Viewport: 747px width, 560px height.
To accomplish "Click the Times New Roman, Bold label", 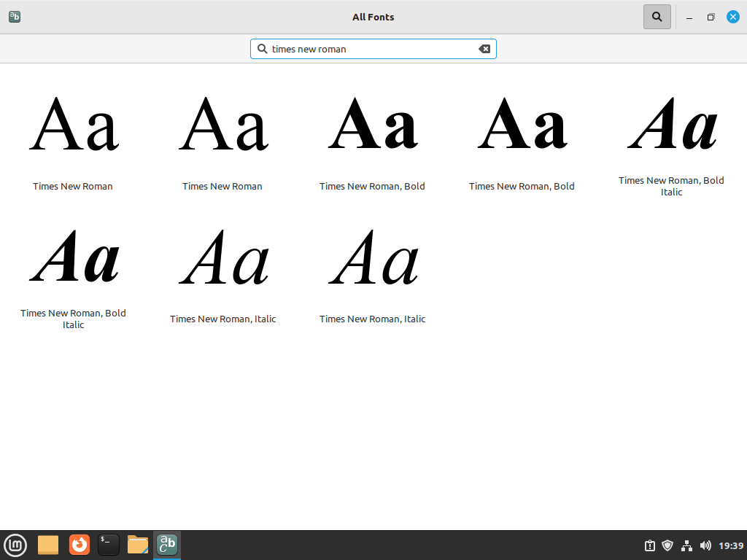I will (372, 186).
